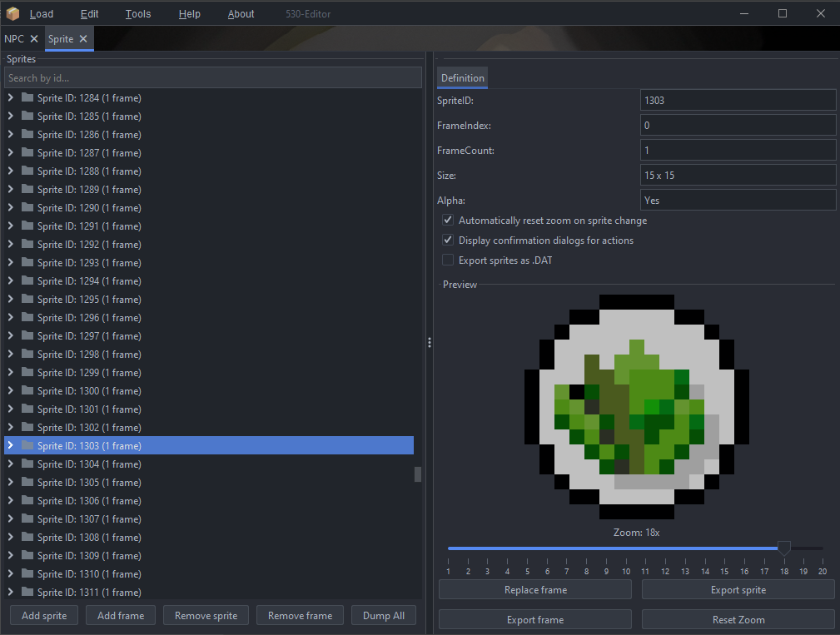Click the zoom slider handle at 18
840x635 pixels.
pos(783,548)
